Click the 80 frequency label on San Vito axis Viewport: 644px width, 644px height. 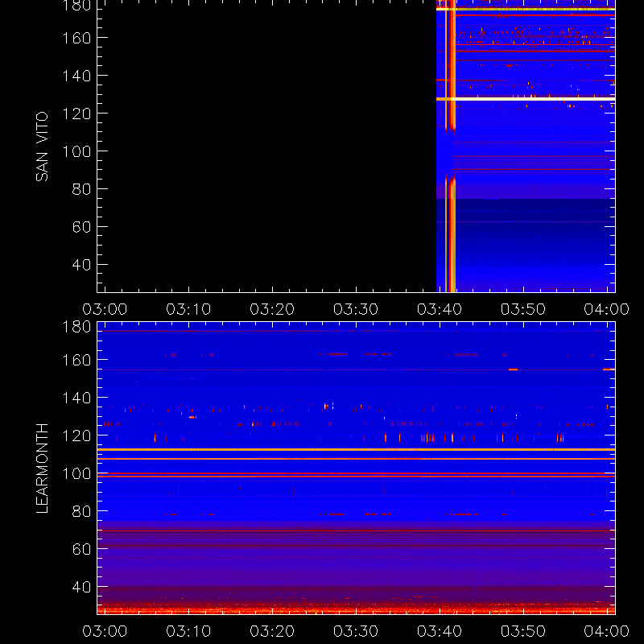coord(81,189)
